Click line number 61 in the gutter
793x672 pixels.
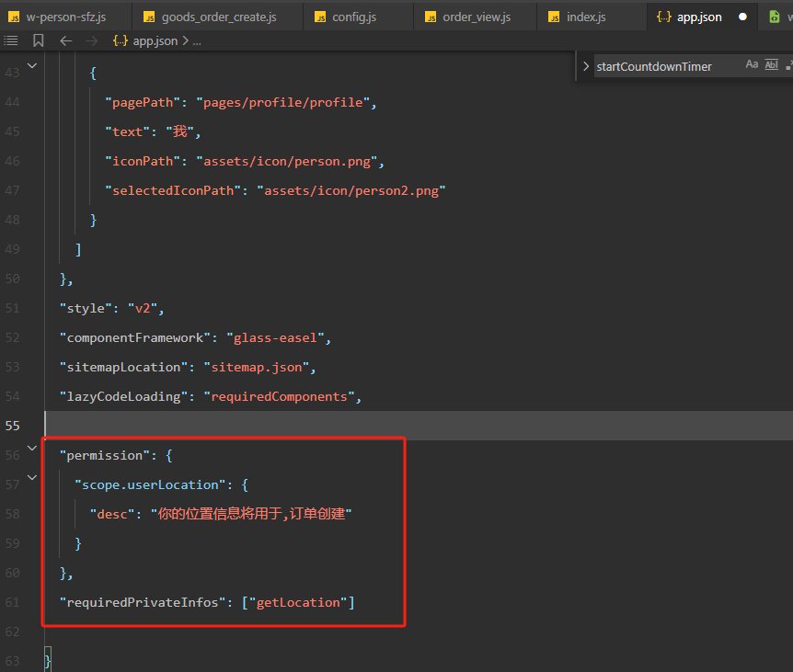click(x=13, y=602)
